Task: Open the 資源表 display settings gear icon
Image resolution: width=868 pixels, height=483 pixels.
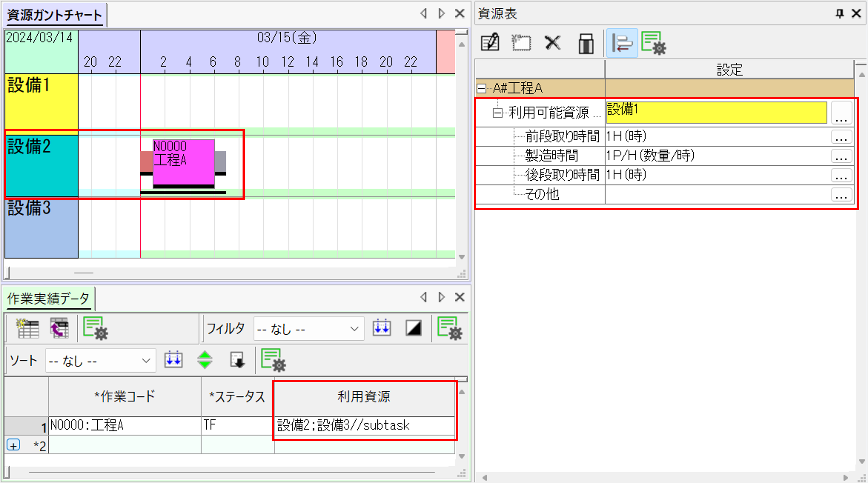Action: click(x=653, y=43)
